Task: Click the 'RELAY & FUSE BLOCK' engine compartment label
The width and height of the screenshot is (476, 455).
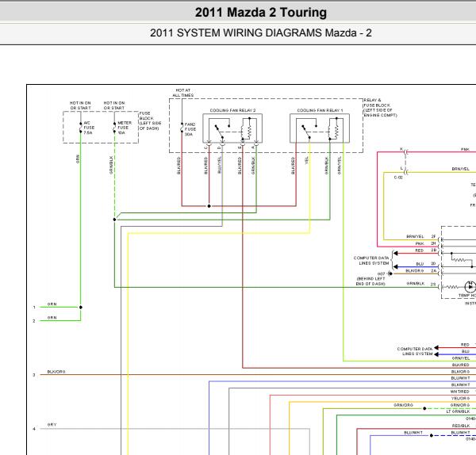Action: [x=380, y=108]
